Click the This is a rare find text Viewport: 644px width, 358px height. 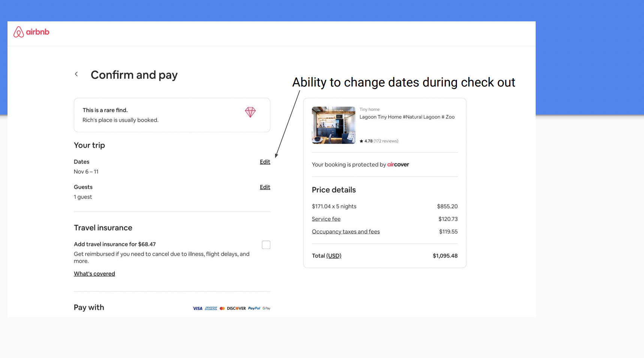pyautogui.click(x=105, y=110)
